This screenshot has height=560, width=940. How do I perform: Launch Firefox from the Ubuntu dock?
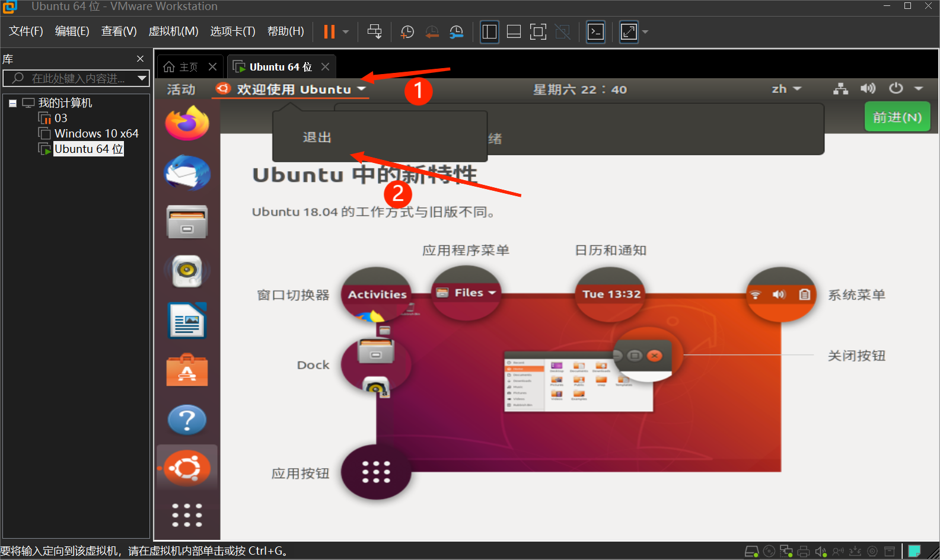(187, 123)
